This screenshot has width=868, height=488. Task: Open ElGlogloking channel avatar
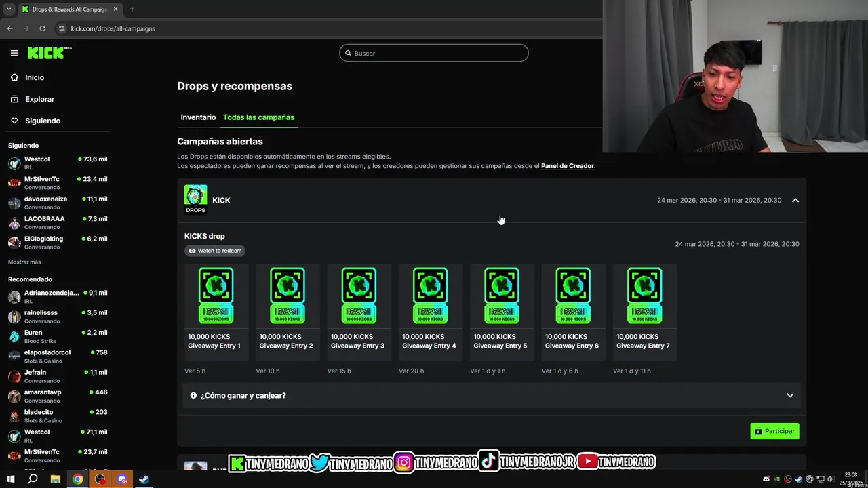pos(14,242)
